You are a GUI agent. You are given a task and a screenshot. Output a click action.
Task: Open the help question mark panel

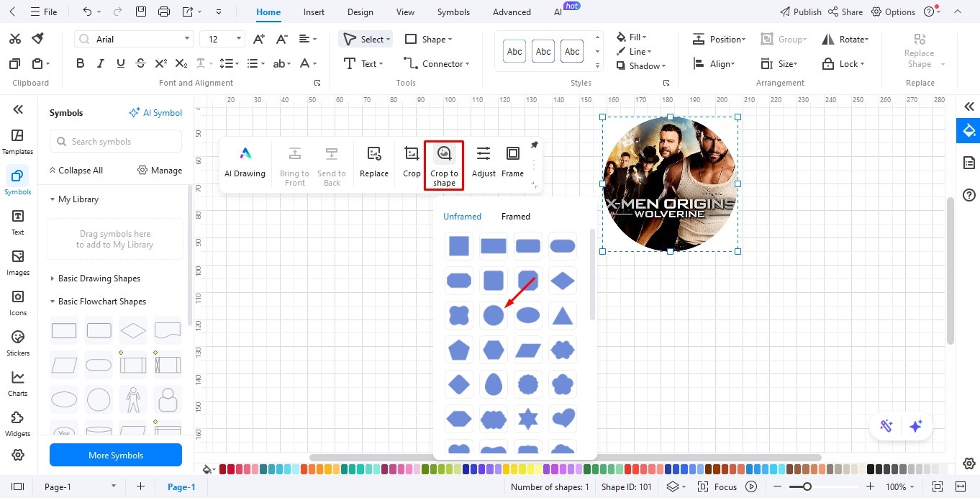point(969,195)
